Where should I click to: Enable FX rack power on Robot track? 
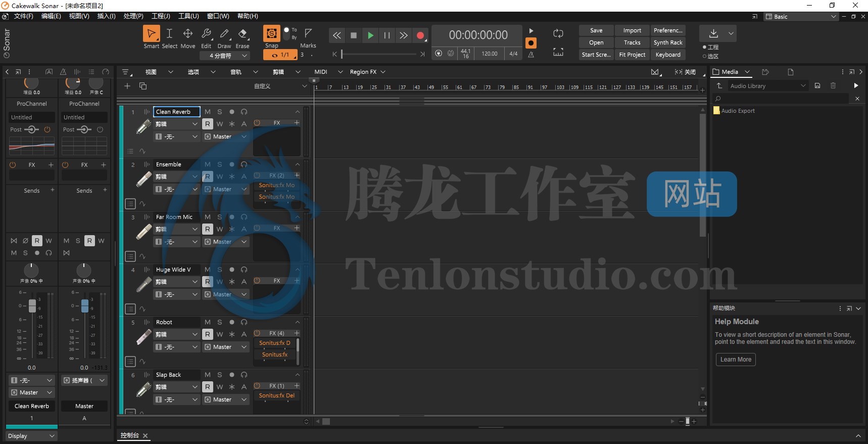click(x=257, y=333)
